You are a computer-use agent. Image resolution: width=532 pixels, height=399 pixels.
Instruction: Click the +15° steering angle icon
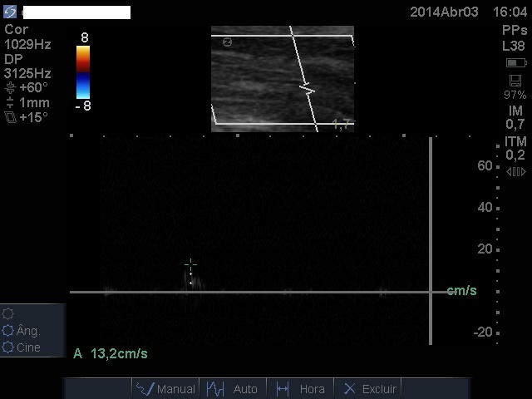10,117
